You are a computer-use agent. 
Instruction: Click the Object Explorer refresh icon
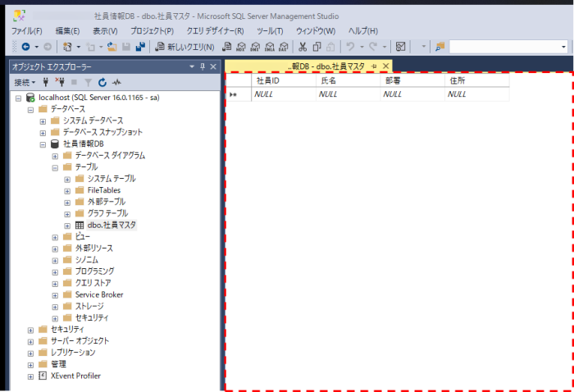pyautogui.click(x=102, y=83)
